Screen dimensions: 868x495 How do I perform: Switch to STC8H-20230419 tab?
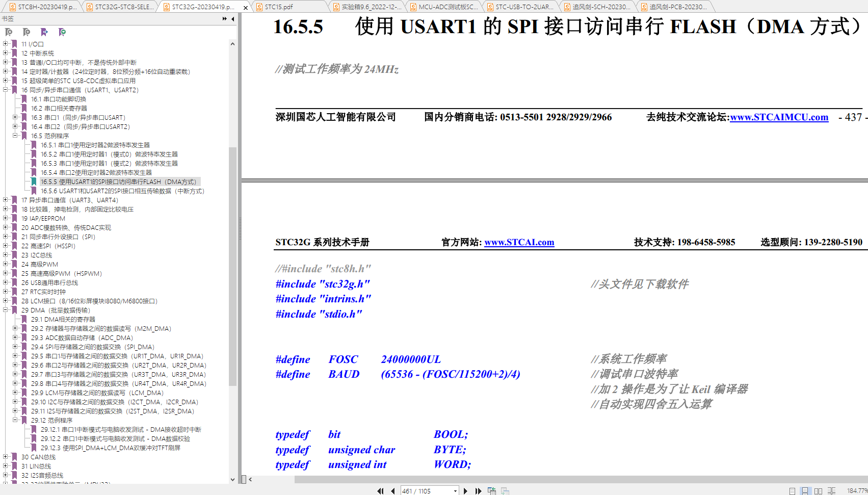[43, 7]
